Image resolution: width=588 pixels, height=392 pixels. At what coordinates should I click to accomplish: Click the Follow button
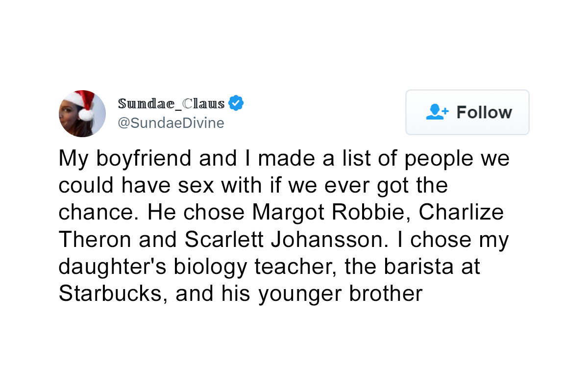click(467, 112)
